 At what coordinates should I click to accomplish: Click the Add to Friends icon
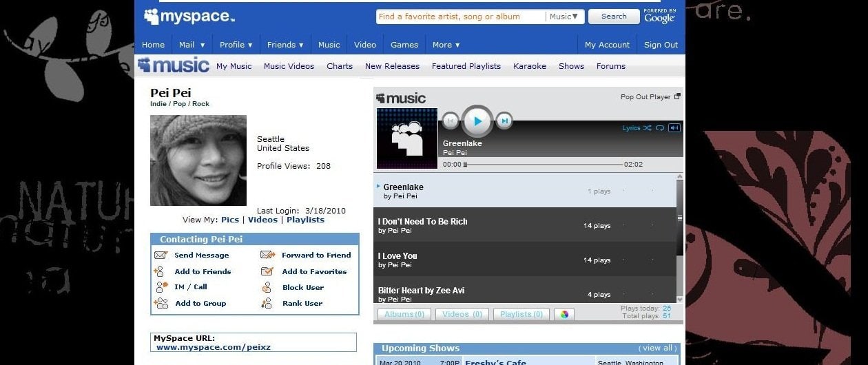[x=160, y=271]
